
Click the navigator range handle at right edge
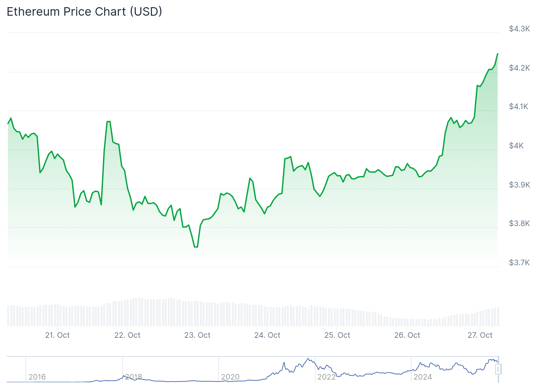click(498, 369)
